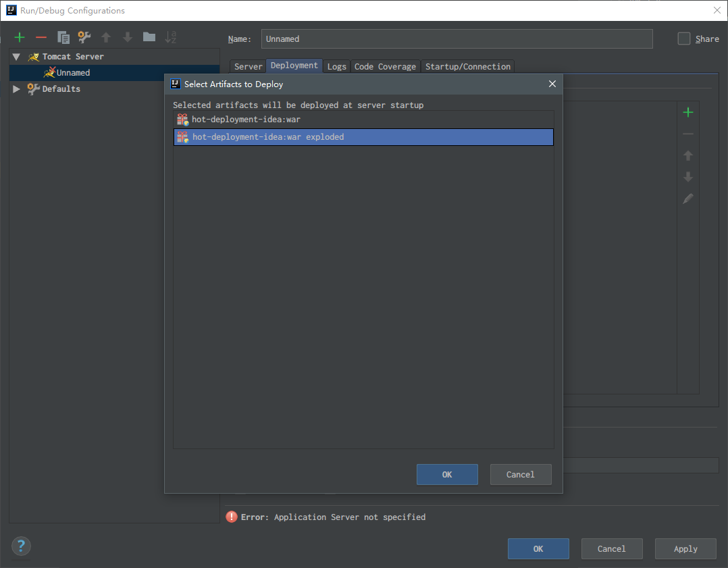Click the hot-deployment-idea:war artifact icon

tap(182, 120)
